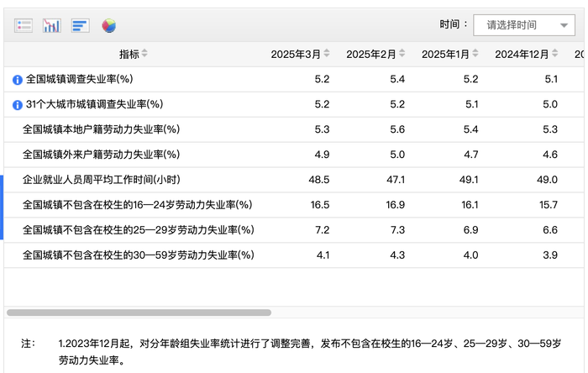Click the 15.7 value in 2024年12月 column
This screenshot has width=588, height=373.
click(x=549, y=205)
